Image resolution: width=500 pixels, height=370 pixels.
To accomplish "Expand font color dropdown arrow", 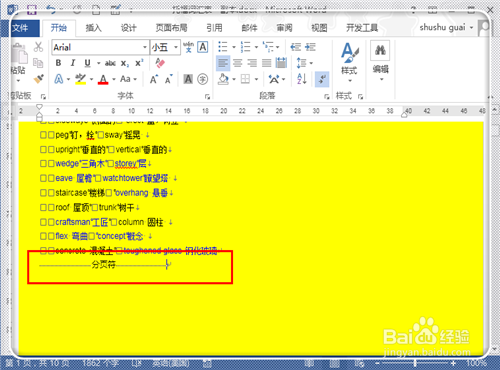I will (x=114, y=79).
